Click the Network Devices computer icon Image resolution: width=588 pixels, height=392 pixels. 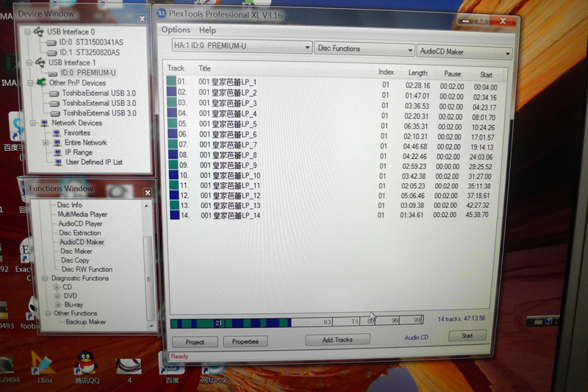44,123
